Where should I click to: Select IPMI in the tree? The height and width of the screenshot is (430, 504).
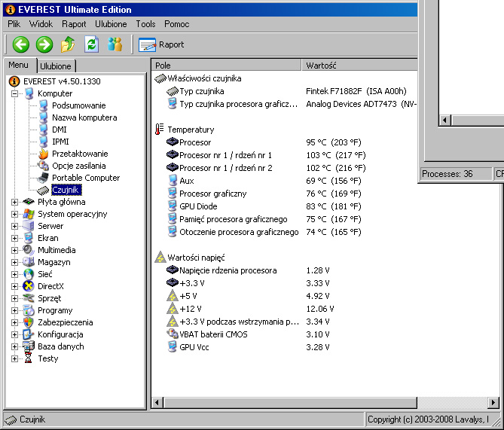(60, 142)
